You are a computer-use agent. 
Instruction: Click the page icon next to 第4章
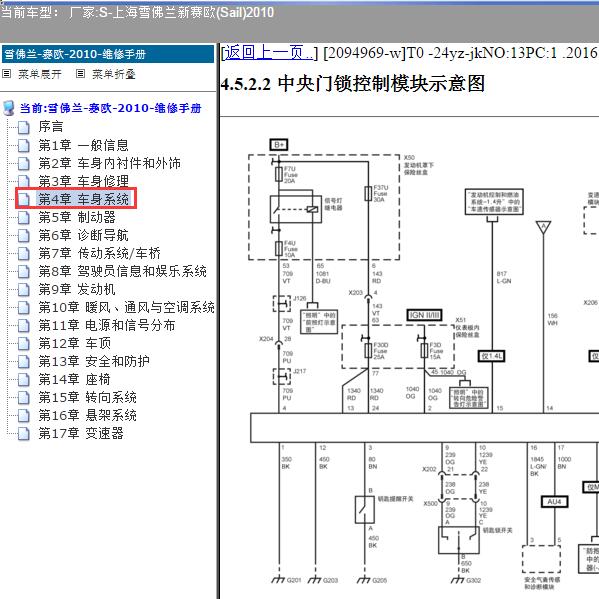[x=24, y=199]
